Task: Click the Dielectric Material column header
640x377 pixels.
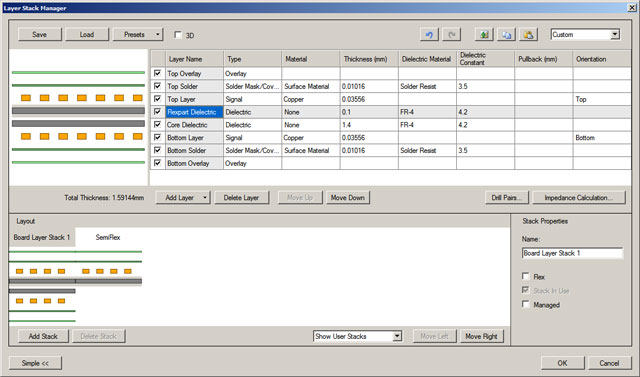Action: tap(427, 59)
